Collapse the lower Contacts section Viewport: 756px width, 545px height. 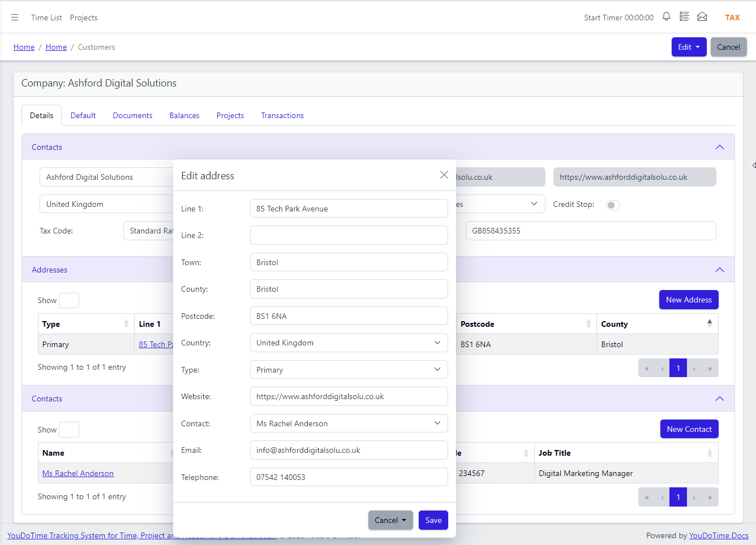tap(720, 399)
